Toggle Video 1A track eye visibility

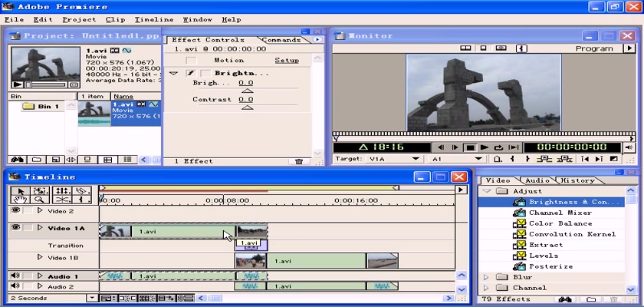15,227
